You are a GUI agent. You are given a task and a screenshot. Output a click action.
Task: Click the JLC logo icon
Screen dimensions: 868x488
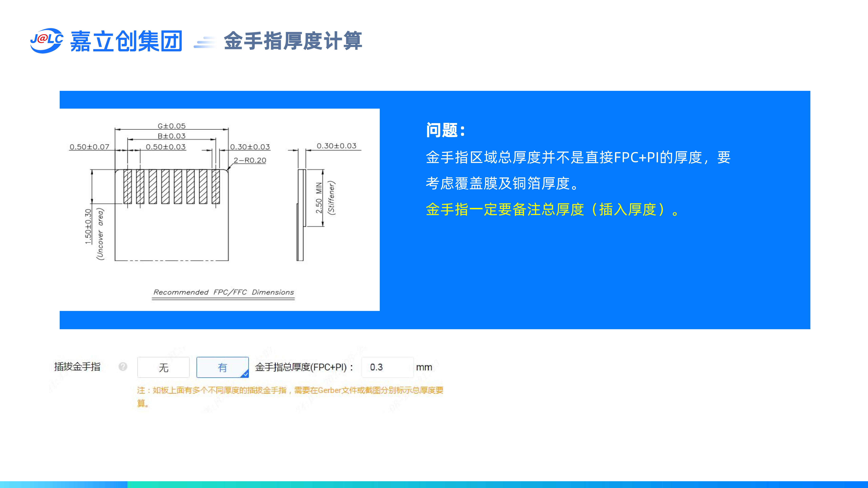coord(46,41)
